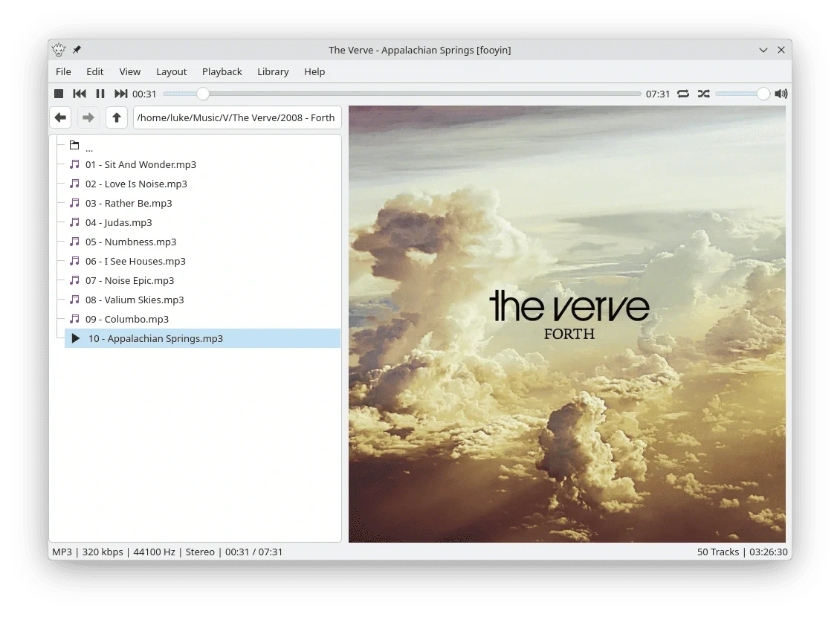
Task: Toggle shuffle playback mode
Action: coord(704,94)
